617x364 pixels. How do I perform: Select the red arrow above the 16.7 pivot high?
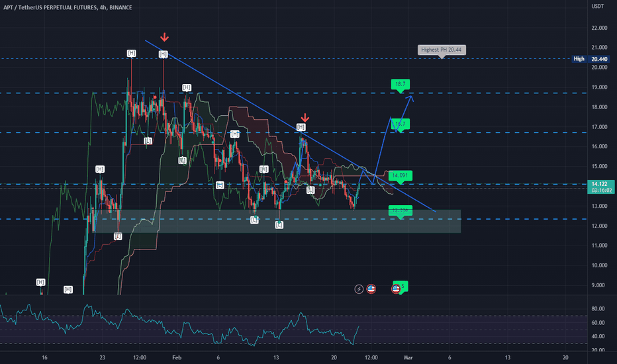[x=305, y=118]
